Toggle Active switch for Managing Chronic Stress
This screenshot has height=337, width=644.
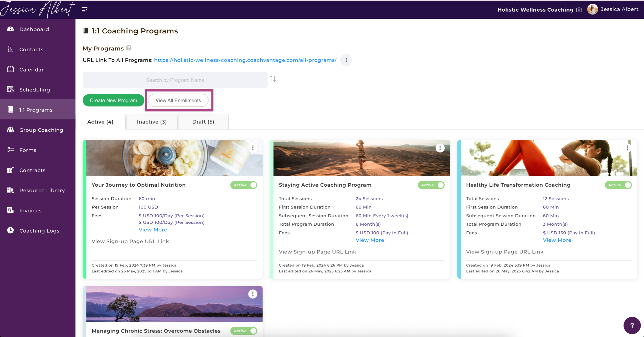[x=244, y=331]
